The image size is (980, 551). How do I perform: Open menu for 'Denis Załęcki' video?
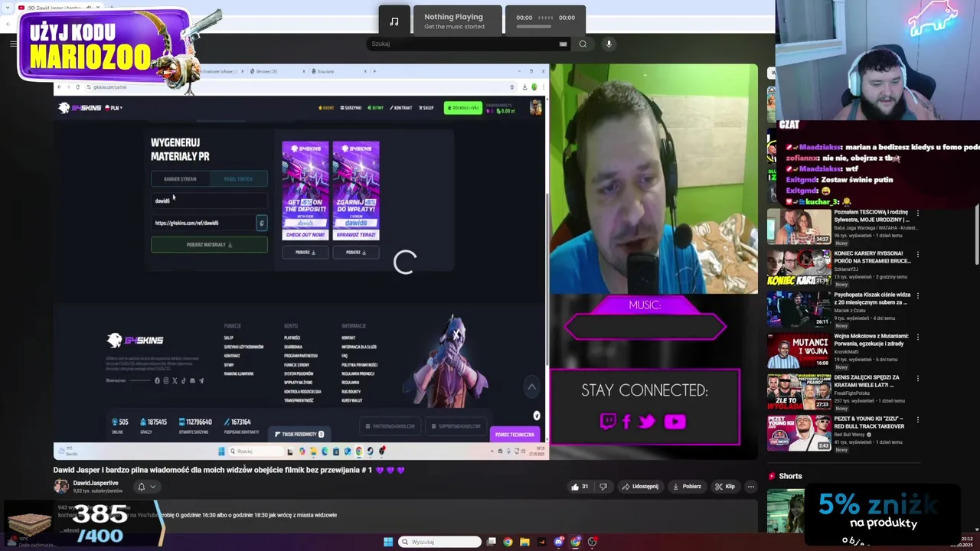(917, 379)
